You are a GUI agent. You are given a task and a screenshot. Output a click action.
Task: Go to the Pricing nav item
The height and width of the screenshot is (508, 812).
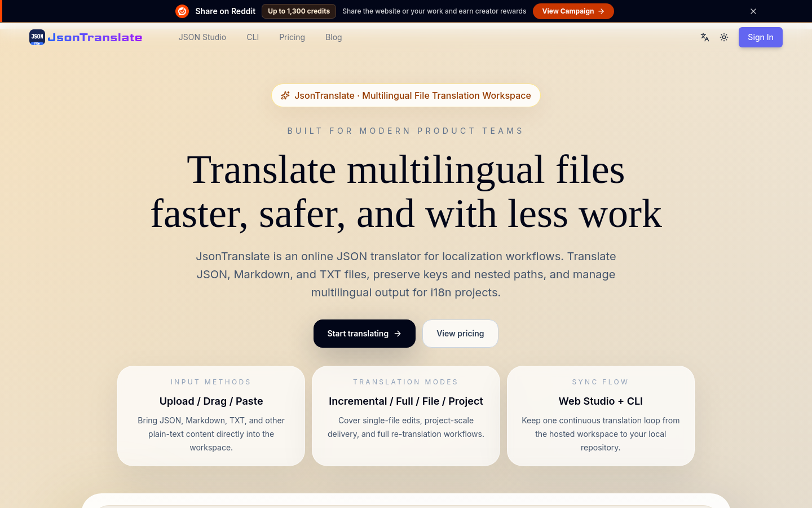point(292,37)
